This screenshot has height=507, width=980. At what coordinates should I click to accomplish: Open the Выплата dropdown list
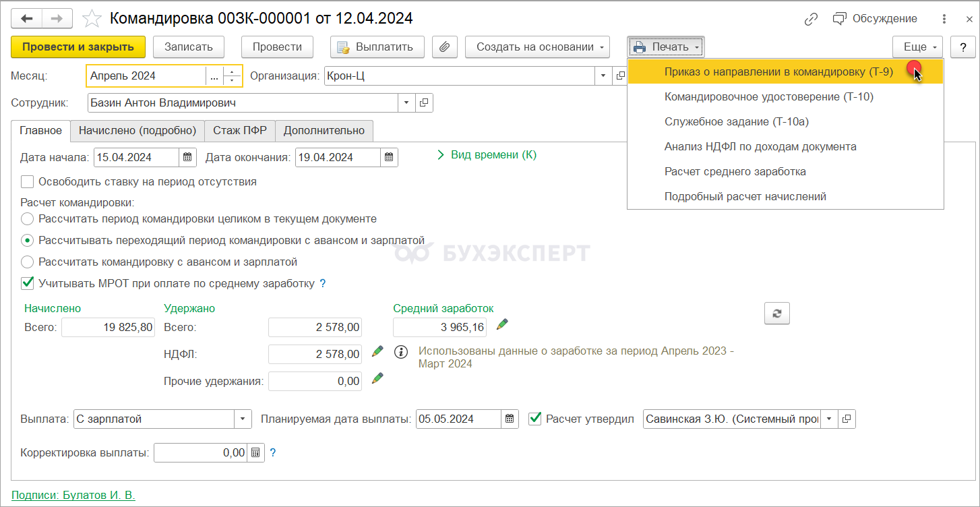click(243, 419)
